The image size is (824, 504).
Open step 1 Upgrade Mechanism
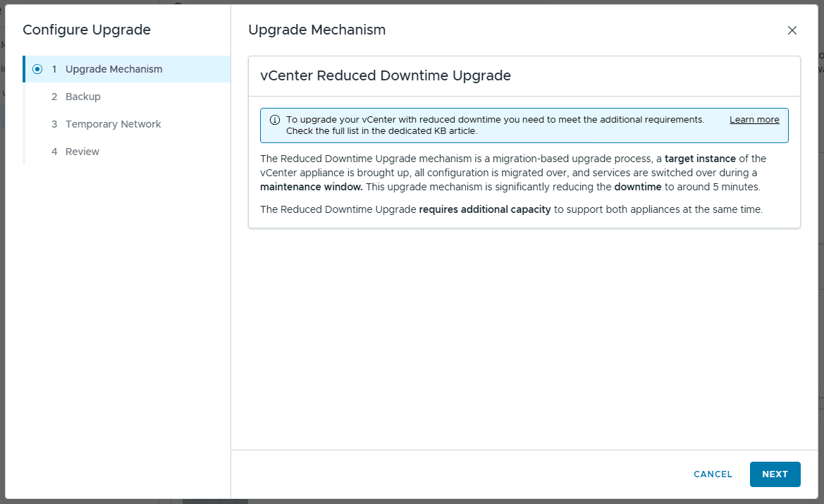point(127,69)
